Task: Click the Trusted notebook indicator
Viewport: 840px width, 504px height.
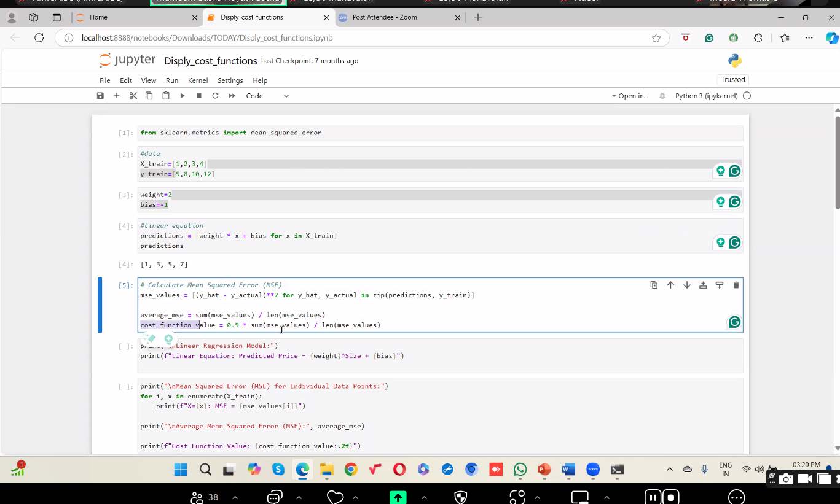Action: point(733,80)
